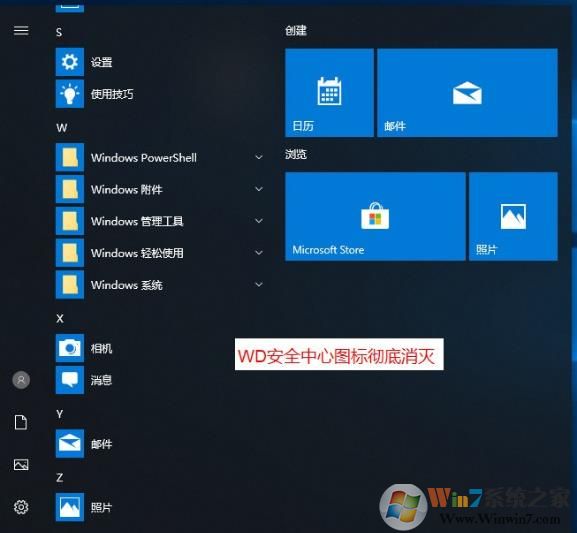The height and width of the screenshot is (533, 577).
Task: Open the hamburger menu at top left
Action: pos(21,31)
